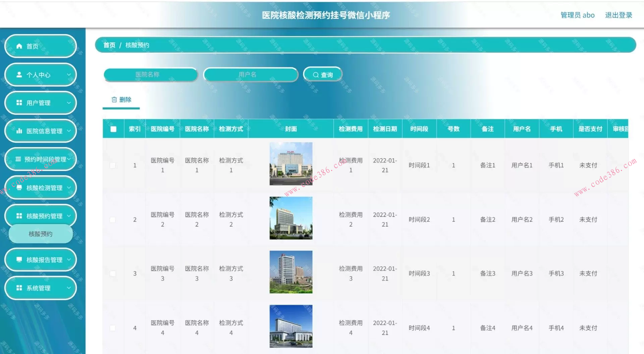Open the hospital cover image in row 2

(291, 218)
